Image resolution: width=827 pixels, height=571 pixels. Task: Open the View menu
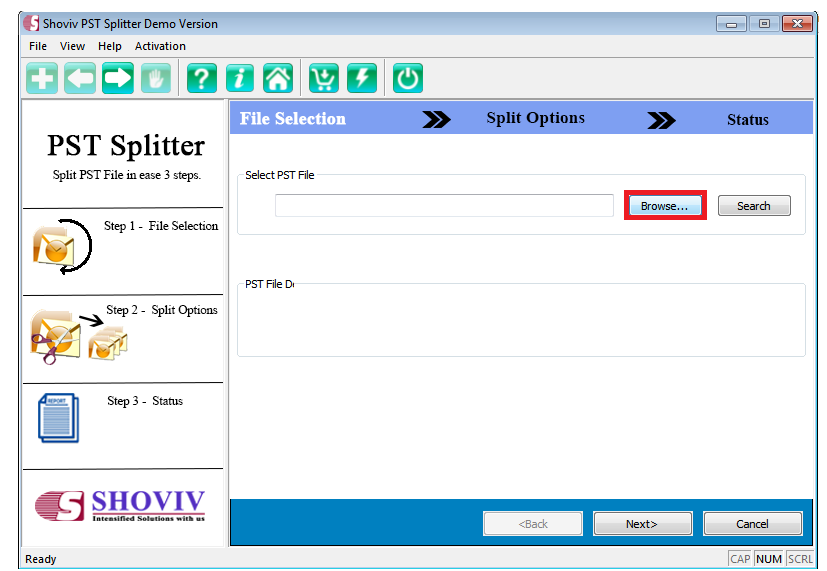click(72, 46)
